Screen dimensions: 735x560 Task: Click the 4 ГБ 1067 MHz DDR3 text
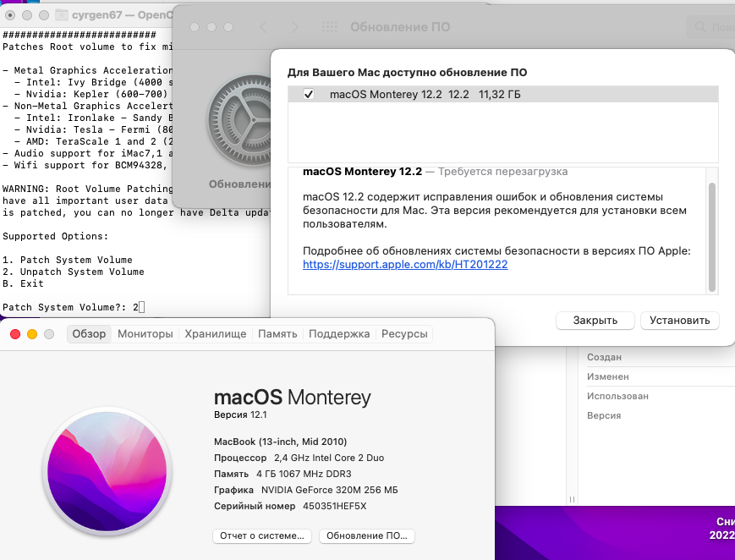304,474
